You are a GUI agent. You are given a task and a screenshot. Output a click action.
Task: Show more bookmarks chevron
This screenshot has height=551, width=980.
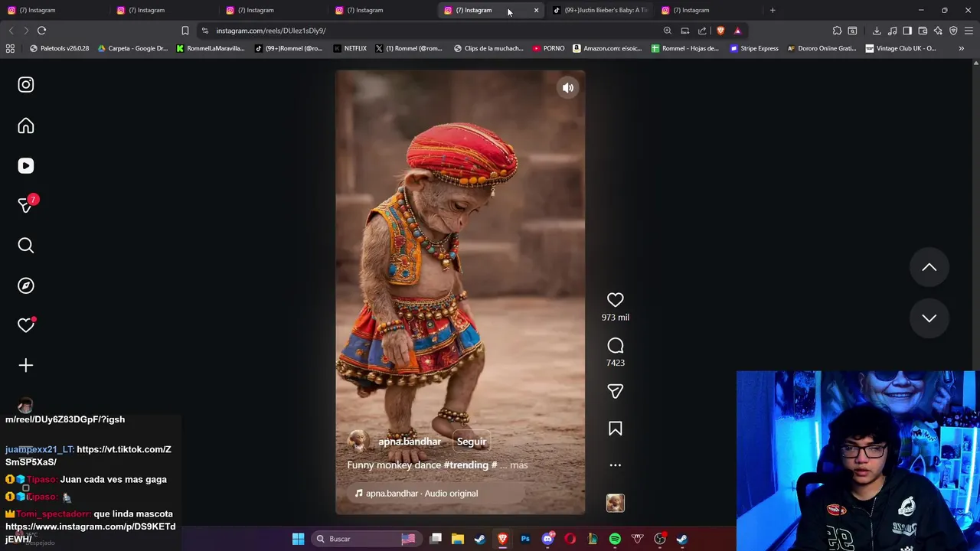961,48
